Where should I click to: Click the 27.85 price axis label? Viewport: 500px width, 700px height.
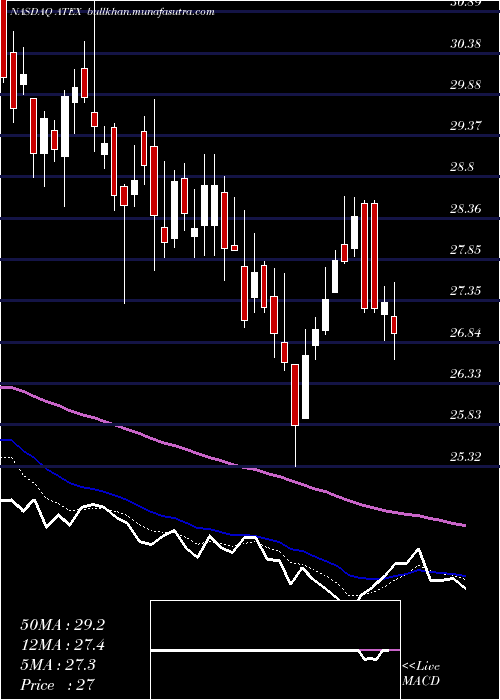pyautogui.click(x=465, y=250)
